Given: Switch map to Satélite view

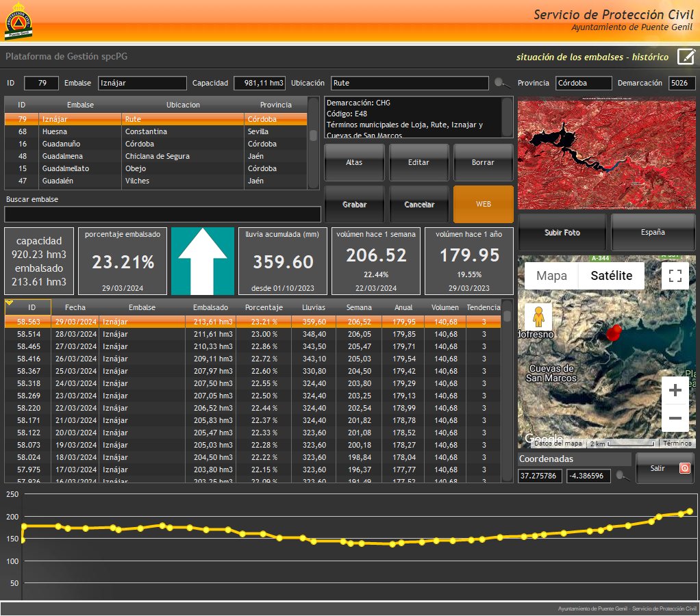Looking at the screenshot, I should (x=611, y=276).
